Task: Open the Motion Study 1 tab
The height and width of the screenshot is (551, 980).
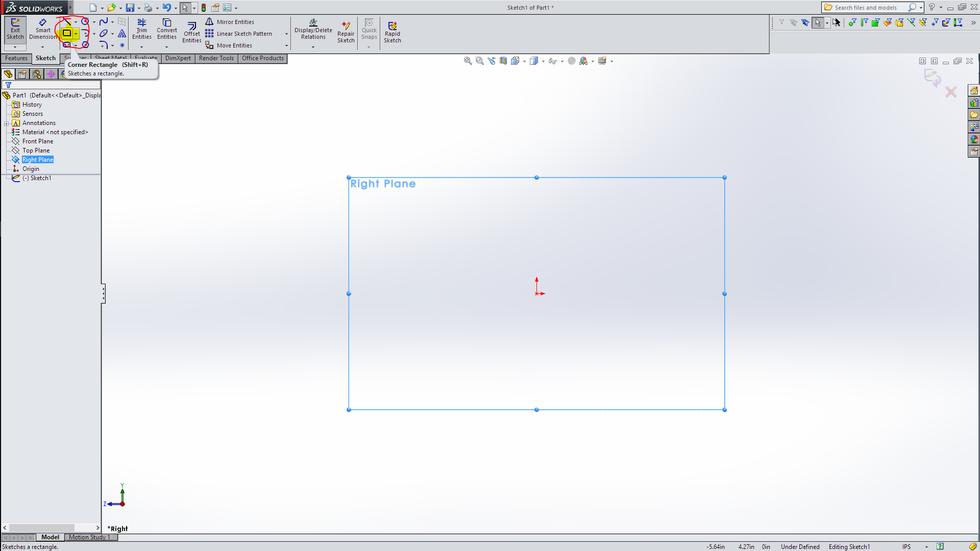Action: [x=89, y=537]
